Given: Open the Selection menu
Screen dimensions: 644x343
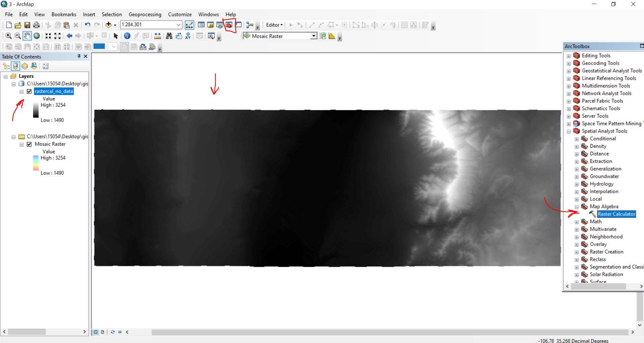Looking at the screenshot, I should coord(112,14).
